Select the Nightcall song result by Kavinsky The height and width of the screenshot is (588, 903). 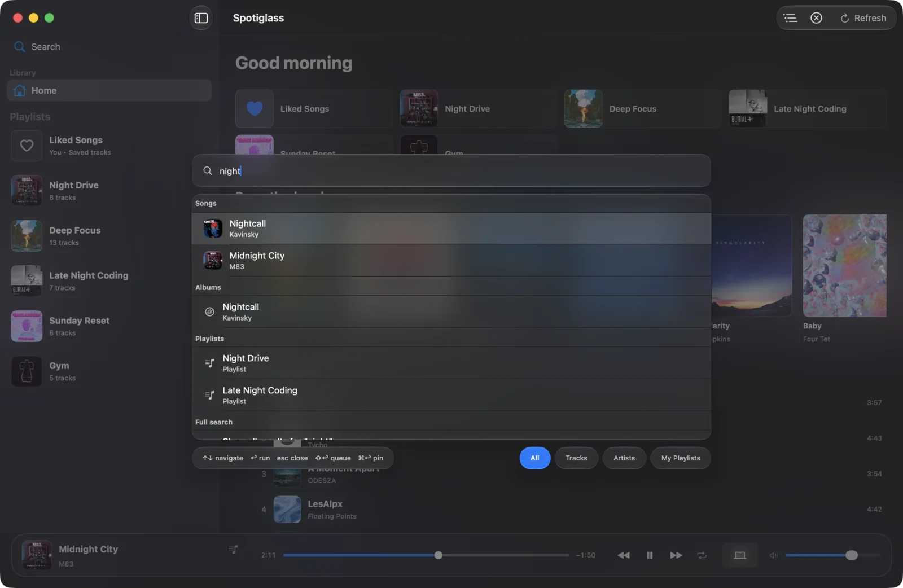click(x=451, y=229)
